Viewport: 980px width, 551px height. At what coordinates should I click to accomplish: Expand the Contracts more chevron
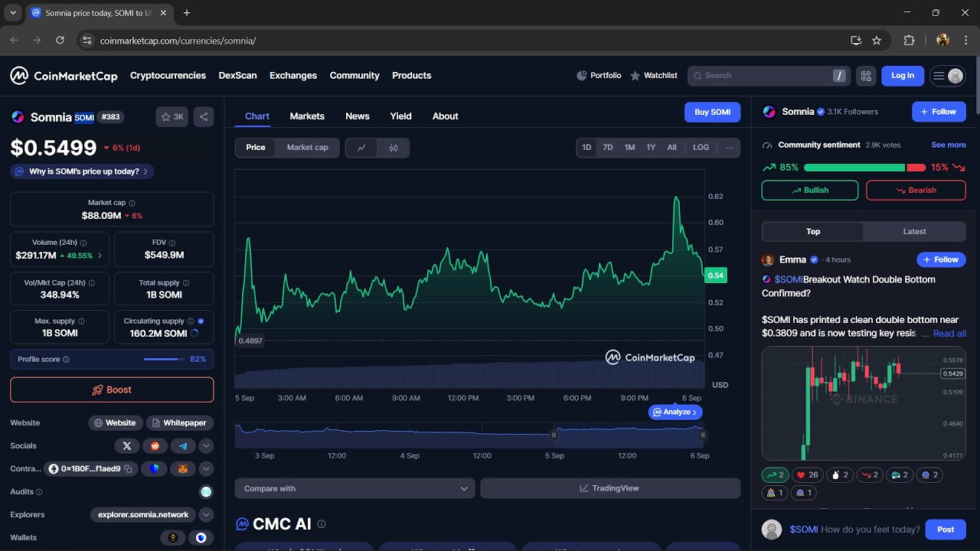pos(207,468)
